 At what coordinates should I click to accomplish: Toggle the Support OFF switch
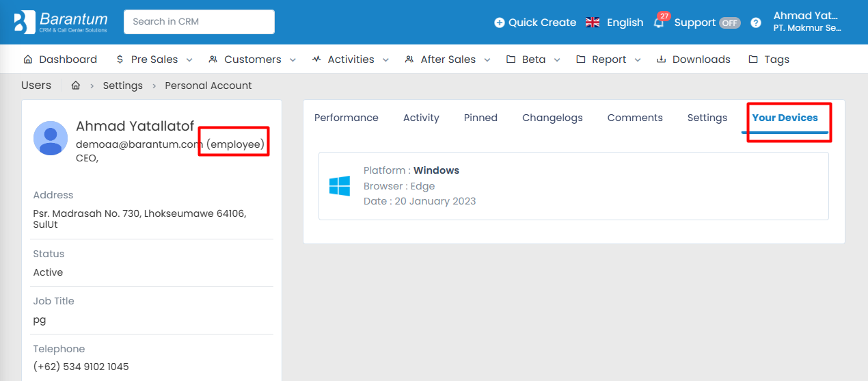[x=729, y=23]
